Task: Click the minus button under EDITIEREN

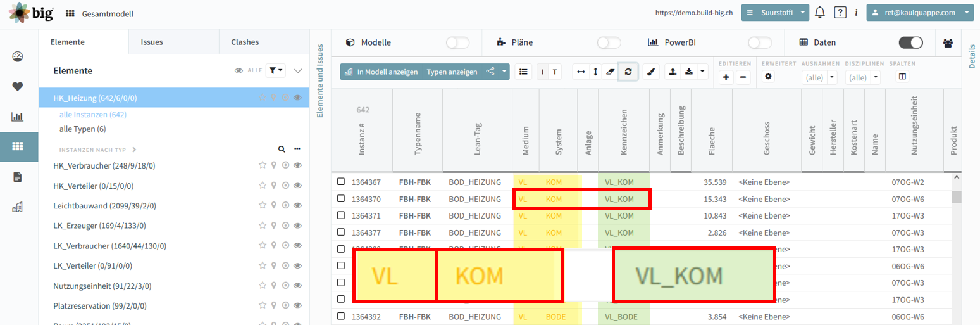Action: coord(743,77)
